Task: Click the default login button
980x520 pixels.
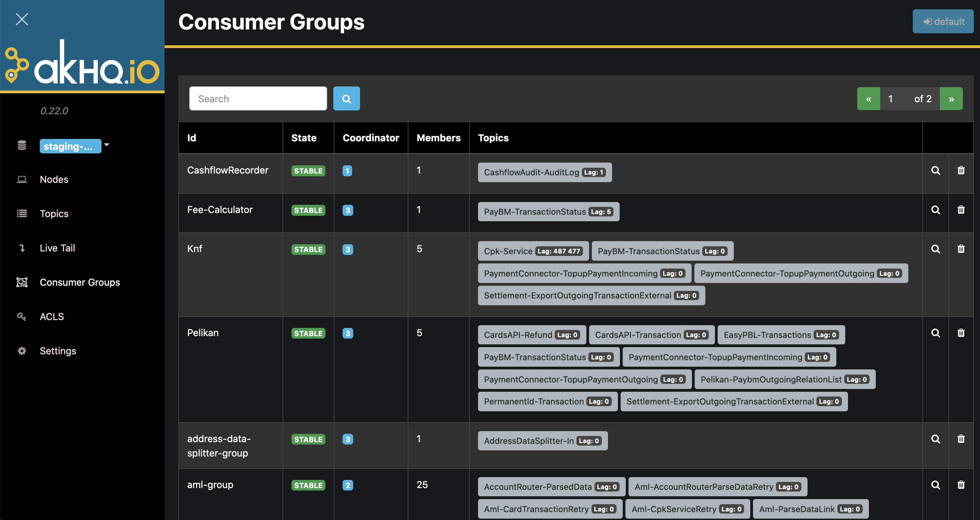Action: point(943,22)
